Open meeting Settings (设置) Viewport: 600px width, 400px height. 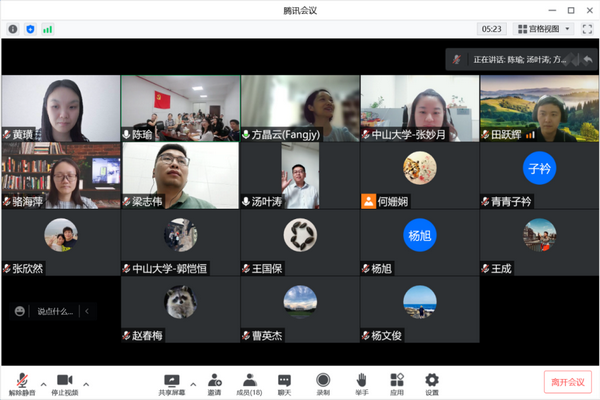[432, 383]
